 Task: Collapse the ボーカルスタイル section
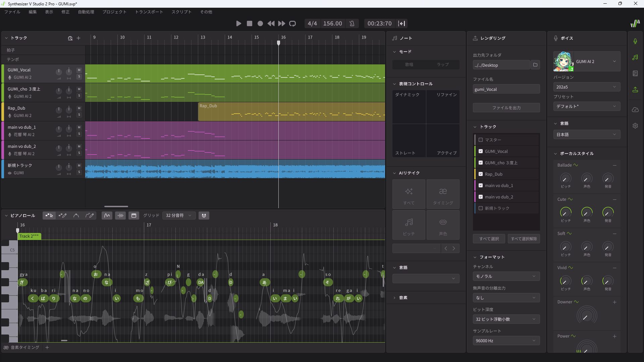click(555, 154)
